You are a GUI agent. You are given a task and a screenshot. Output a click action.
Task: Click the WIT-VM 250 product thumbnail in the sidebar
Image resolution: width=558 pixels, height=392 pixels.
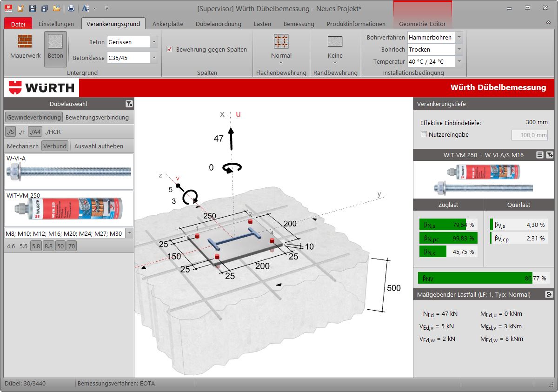point(67,209)
